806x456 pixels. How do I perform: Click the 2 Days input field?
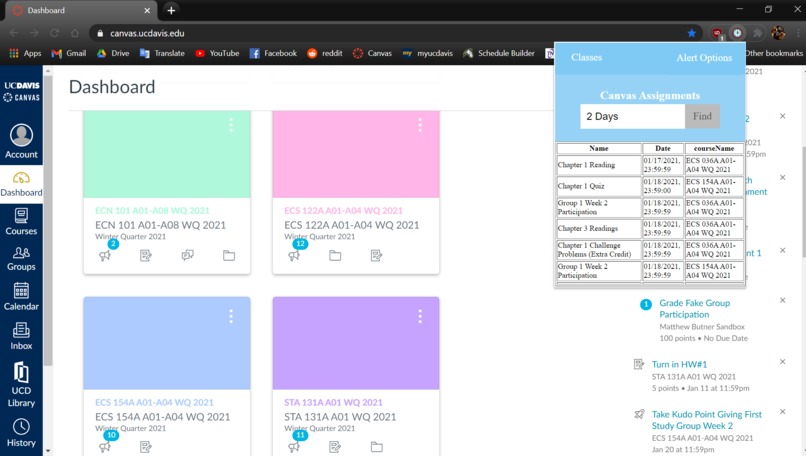(632, 116)
